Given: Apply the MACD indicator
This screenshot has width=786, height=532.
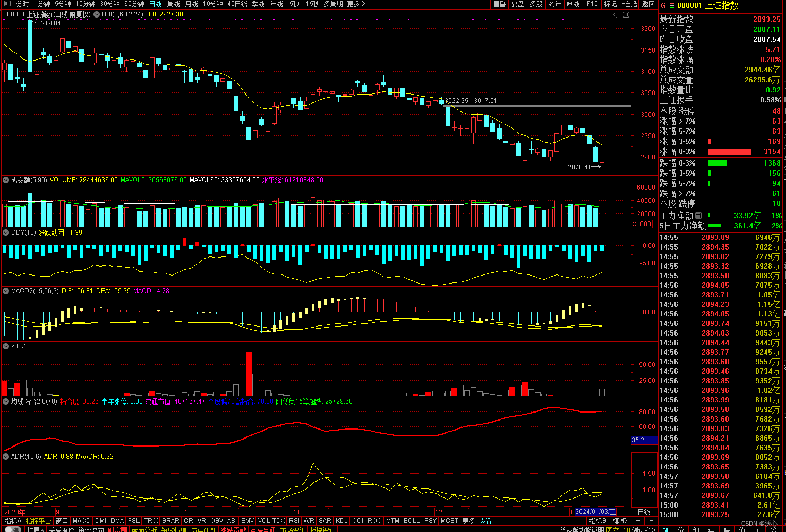Looking at the screenshot, I should (x=82, y=521).
